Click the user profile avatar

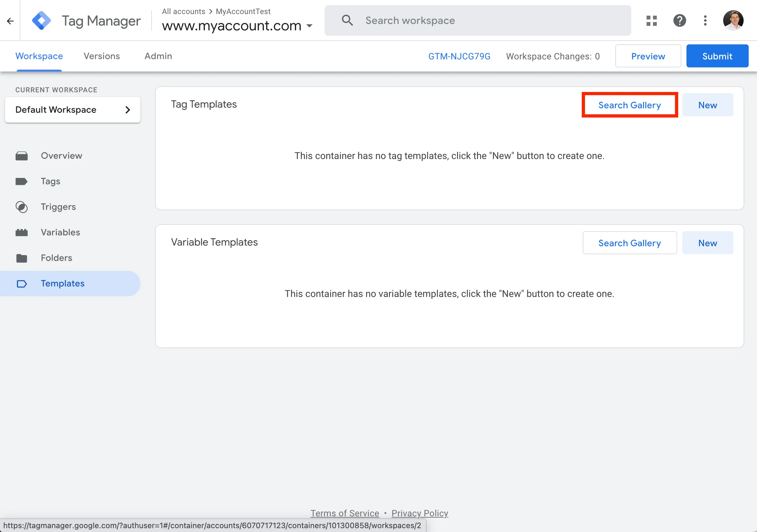[733, 20]
